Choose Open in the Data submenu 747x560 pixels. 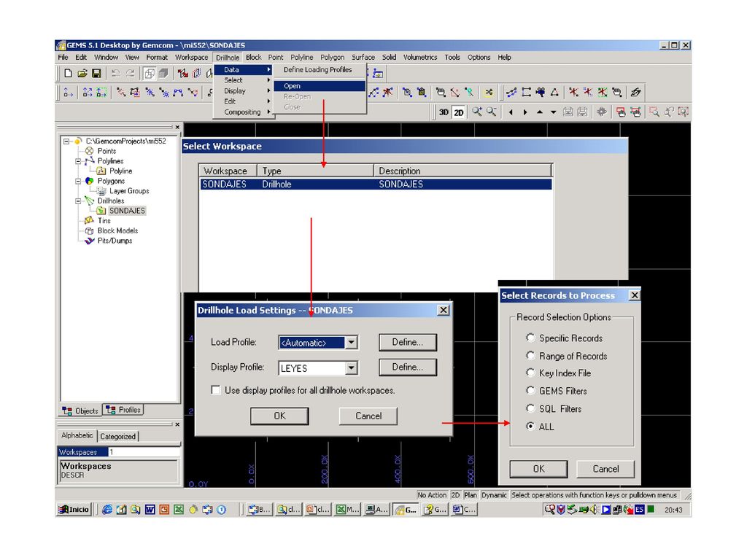point(320,86)
